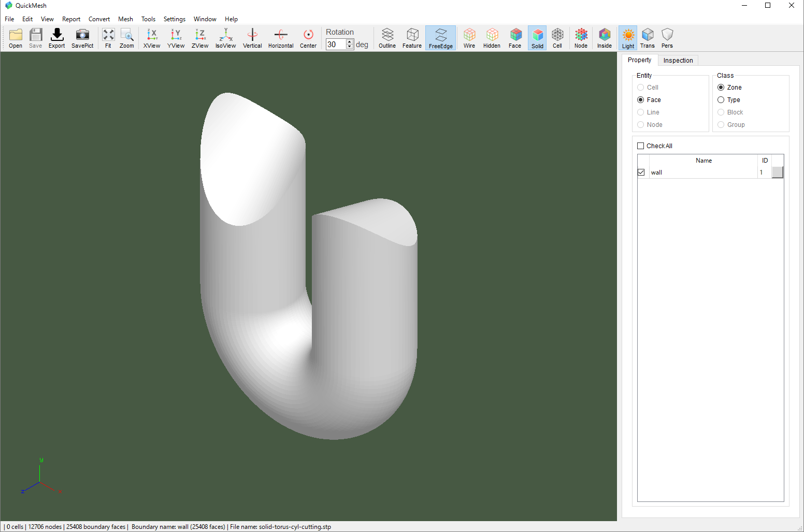The height and width of the screenshot is (532, 804).
Task: Tick the Check All checkbox
Action: coord(641,146)
